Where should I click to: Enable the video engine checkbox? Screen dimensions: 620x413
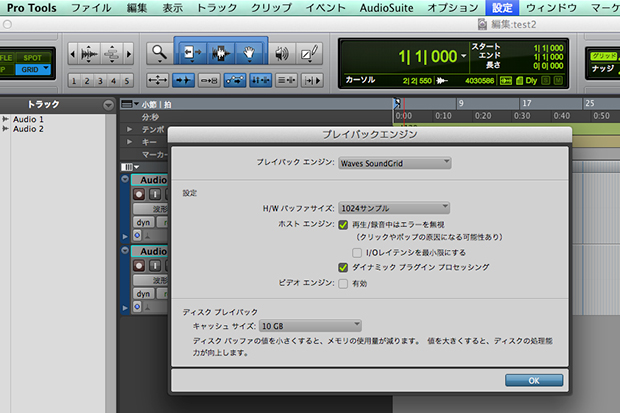tap(343, 284)
